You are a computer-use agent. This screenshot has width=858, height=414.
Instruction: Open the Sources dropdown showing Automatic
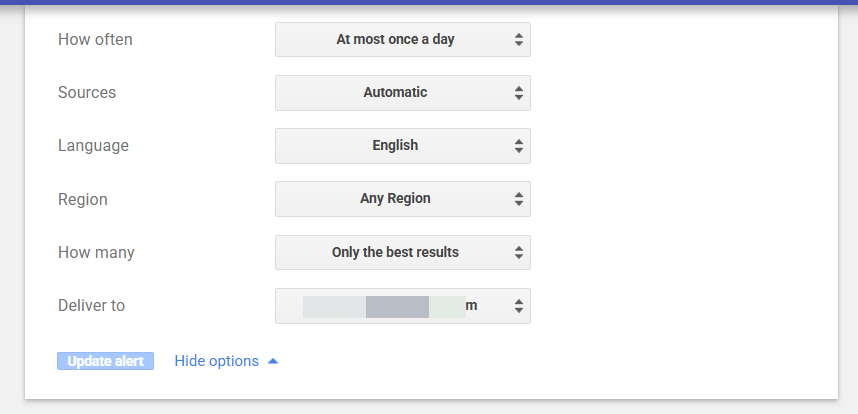pos(396,93)
